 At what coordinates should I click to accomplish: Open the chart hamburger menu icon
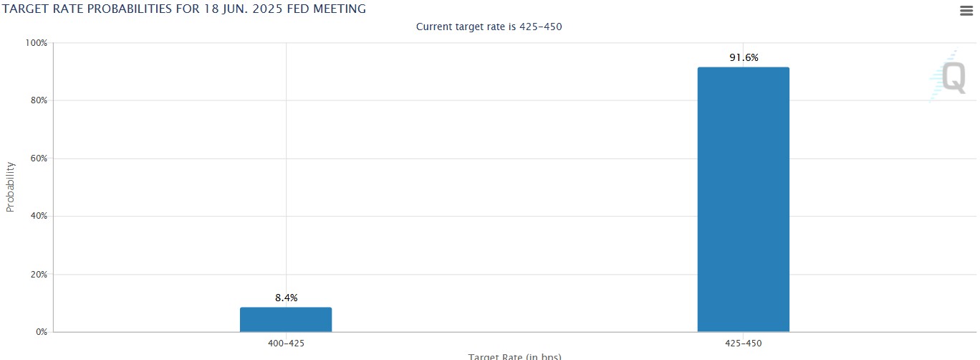pyautogui.click(x=966, y=10)
